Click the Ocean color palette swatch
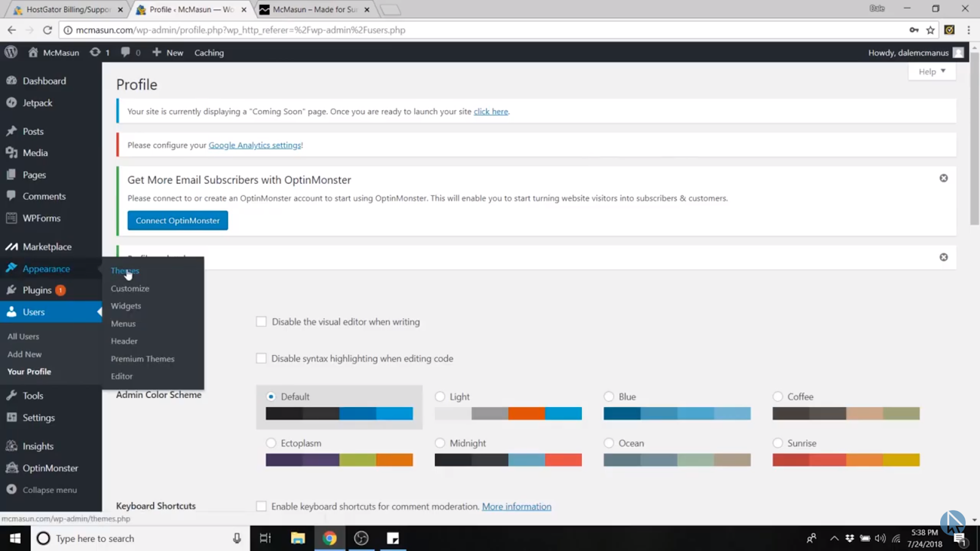The height and width of the screenshot is (551, 980). click(x=677, y=460)
